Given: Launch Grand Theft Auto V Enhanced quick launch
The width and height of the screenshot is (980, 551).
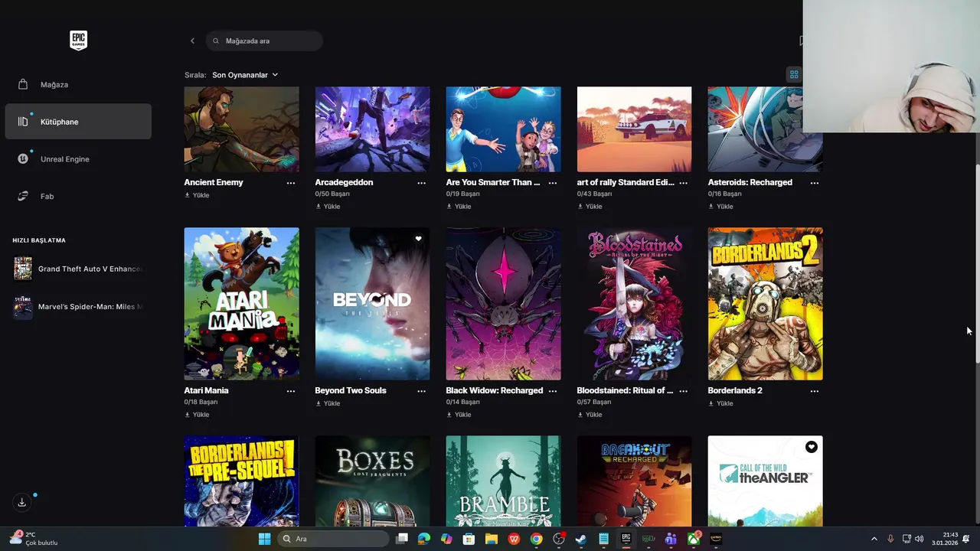Looking at the screenshot, I should [78, 269].
